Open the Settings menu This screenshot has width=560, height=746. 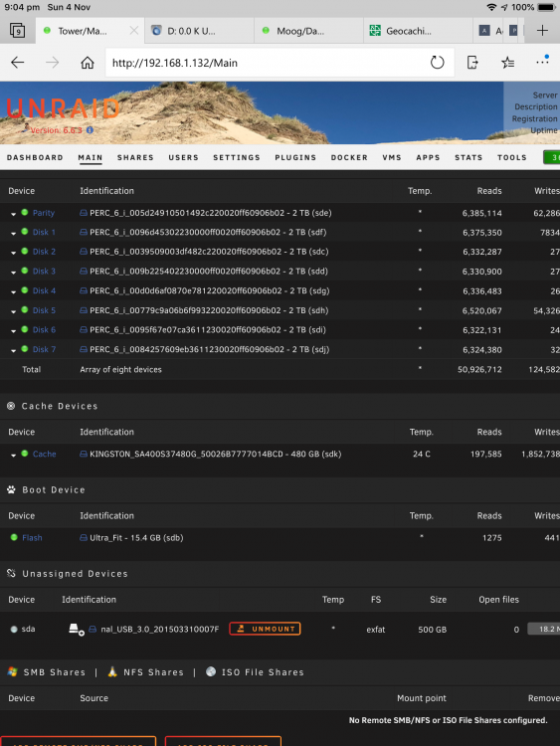coord(237,157)
